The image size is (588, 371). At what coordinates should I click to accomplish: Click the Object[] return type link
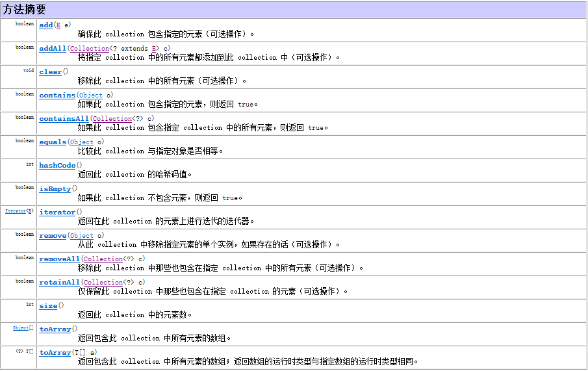click(x=20, y=328)
